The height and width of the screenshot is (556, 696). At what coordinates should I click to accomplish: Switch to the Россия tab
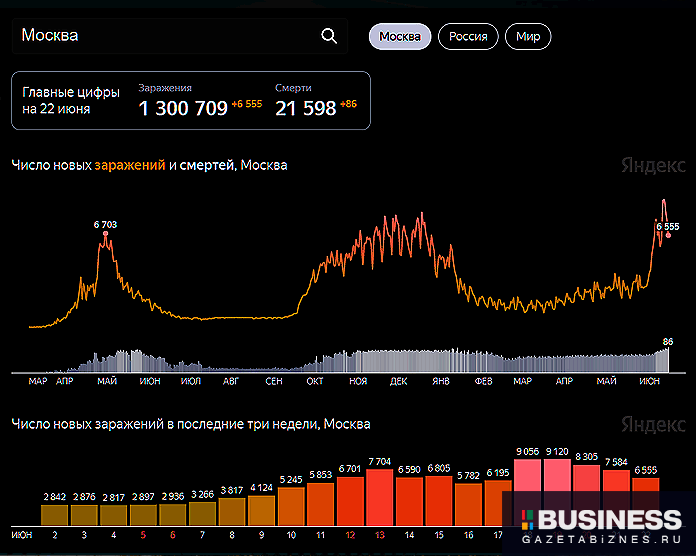pos(468,37)
